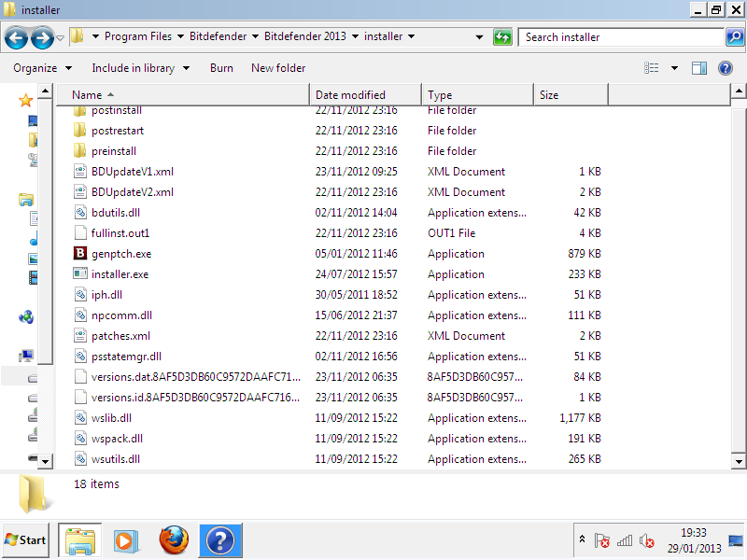Select the postrestart folder icon
This screenshot has width=747, height=560.
pyautogui.click(x=80, y=130)
